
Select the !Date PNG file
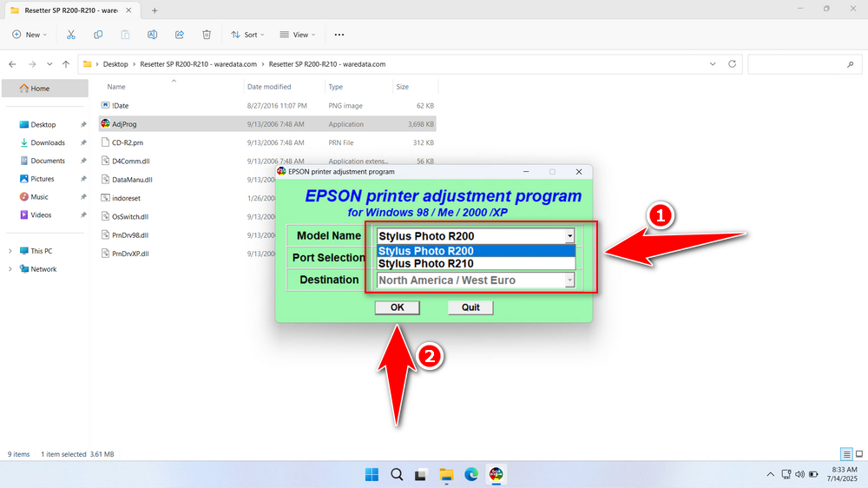[x=267, y=106]
